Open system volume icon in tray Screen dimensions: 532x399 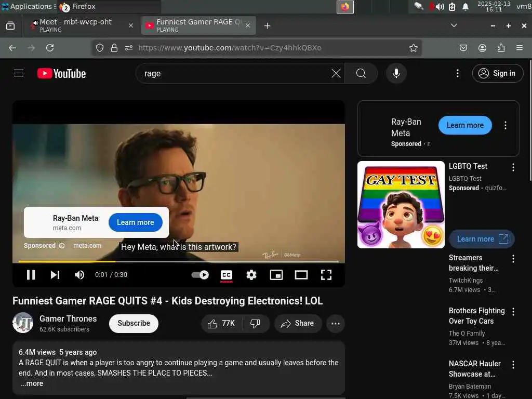[x=440, y=7]
